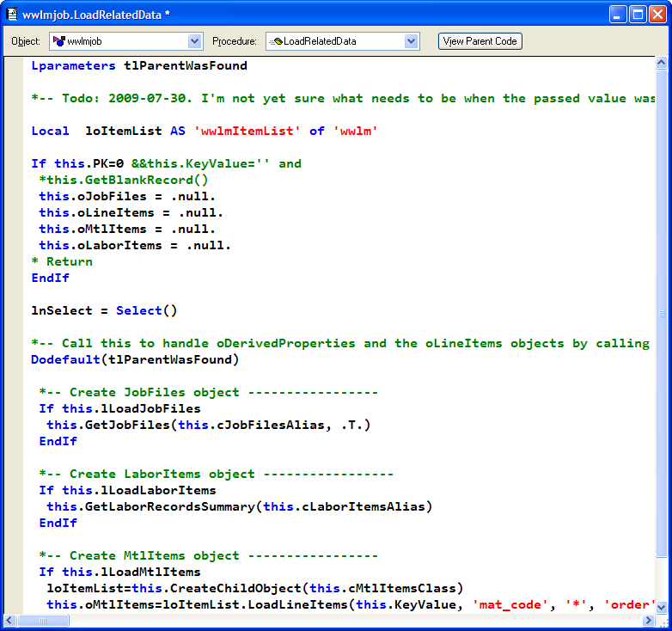Click the wwlmjob class icon in Object box
The image size is (672, 631).
point(58,41)
